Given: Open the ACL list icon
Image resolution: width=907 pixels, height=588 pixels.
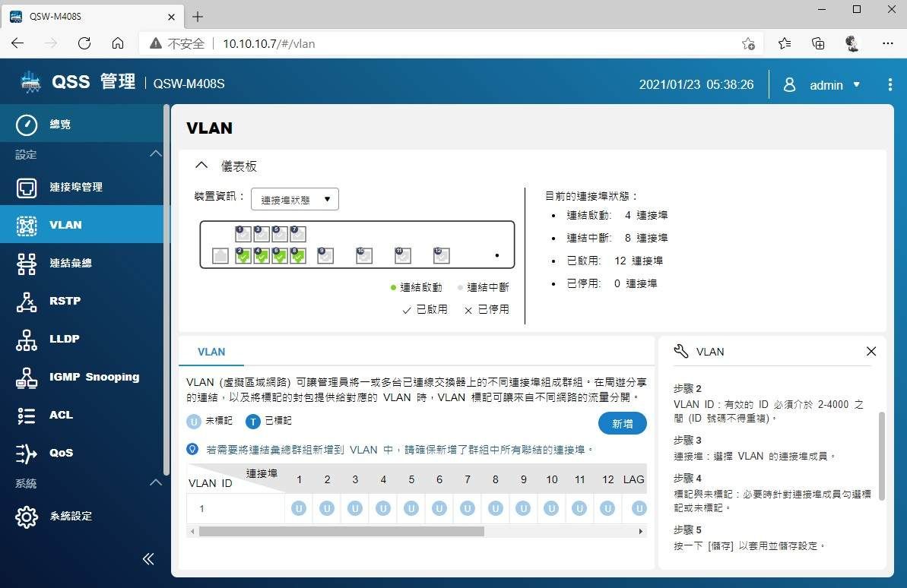Looking at the screenshot, I should [x=27, y=415].
